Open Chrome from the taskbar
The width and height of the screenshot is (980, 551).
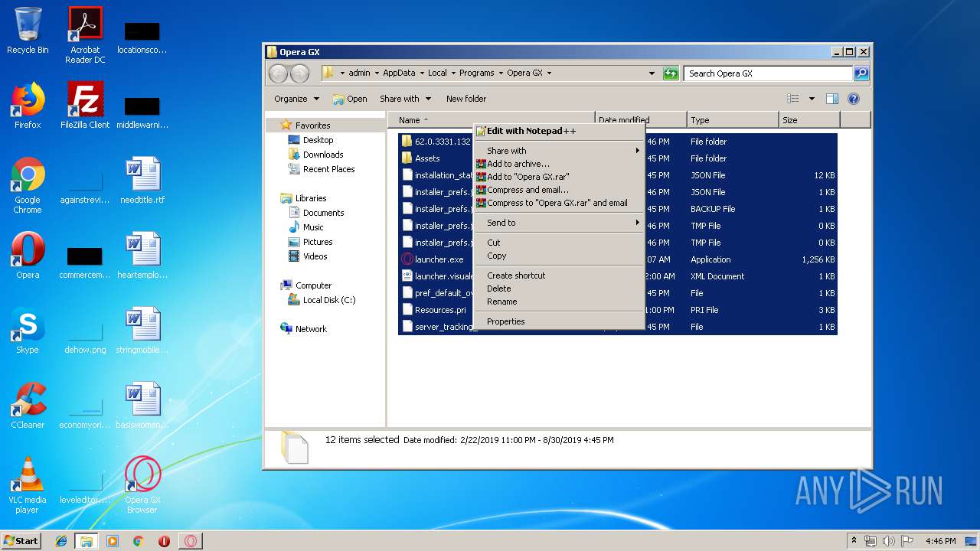point(138,541)
